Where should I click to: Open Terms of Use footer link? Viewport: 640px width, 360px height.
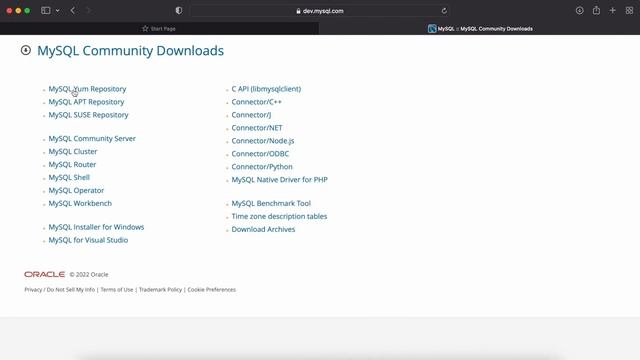[x=117, y=290]
